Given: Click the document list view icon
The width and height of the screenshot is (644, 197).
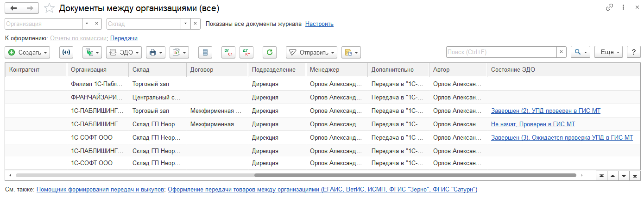Looking at the screenshot, I should (205, 53).
